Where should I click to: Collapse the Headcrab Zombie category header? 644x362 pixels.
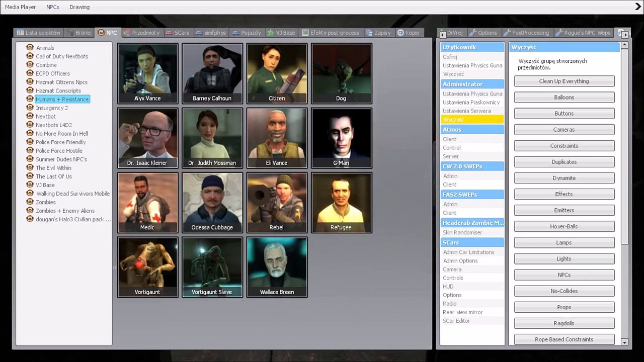click(x=472, y=223)
